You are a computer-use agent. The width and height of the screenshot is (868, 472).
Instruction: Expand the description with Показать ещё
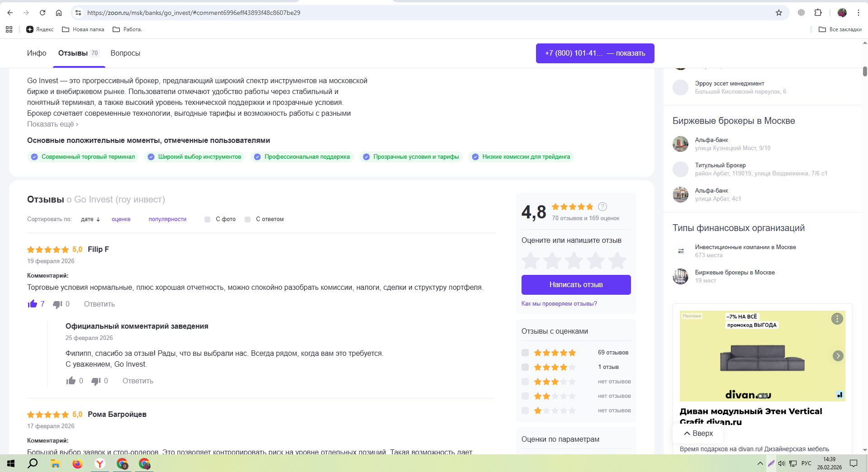[x=52, y=124]
